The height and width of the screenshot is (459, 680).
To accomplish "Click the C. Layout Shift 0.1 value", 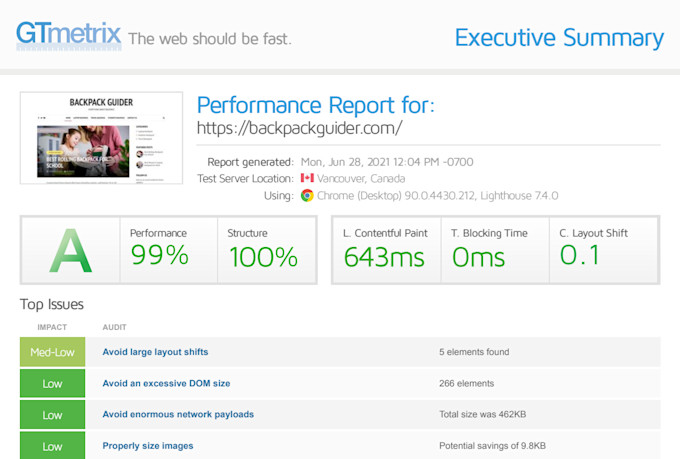I will (x=580, y=255).
